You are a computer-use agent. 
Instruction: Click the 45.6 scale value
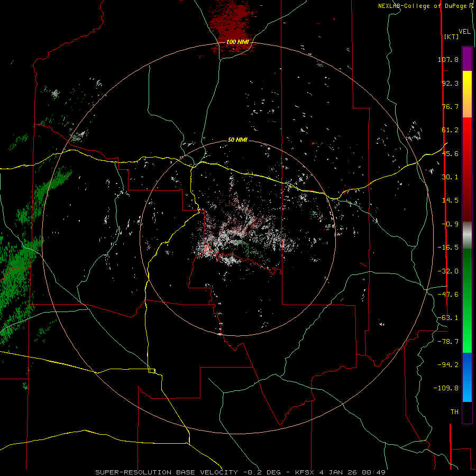pyautogui.click(x=450, y=153)
